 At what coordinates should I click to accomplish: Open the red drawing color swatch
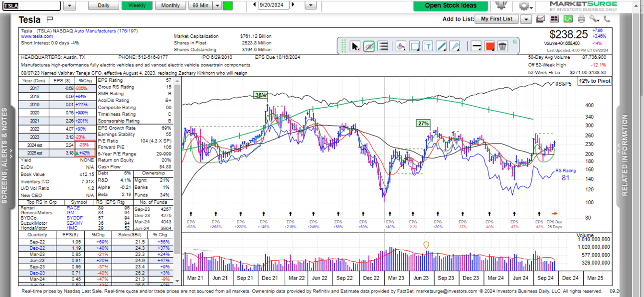click(489, 46)
